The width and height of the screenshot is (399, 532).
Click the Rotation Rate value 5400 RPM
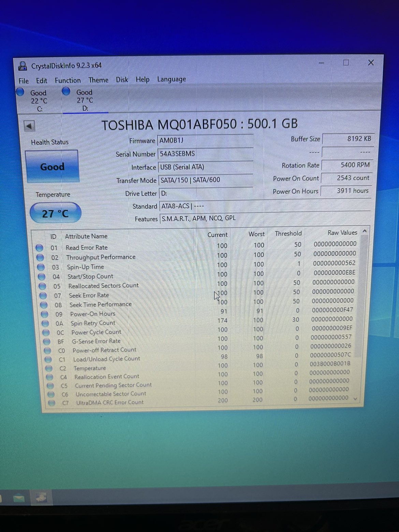click(x=348, y=165)
